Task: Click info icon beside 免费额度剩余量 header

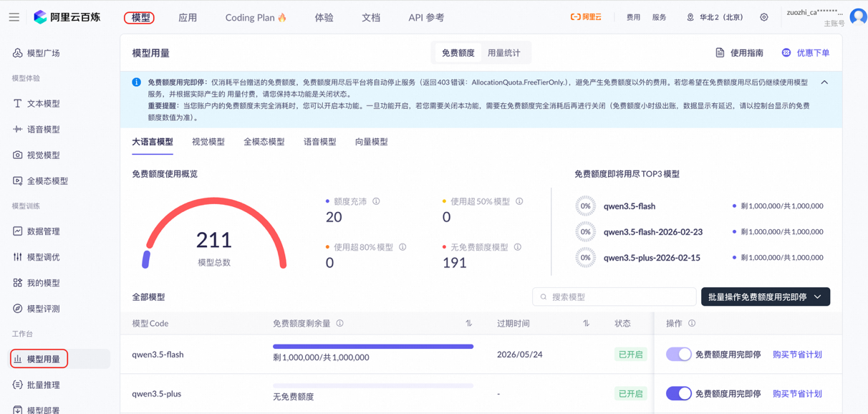Action: click(x=339, y=324)
